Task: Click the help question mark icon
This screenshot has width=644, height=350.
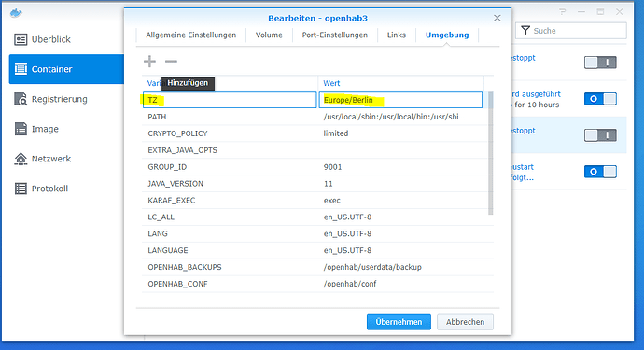Action: click(x=562, y=12)
